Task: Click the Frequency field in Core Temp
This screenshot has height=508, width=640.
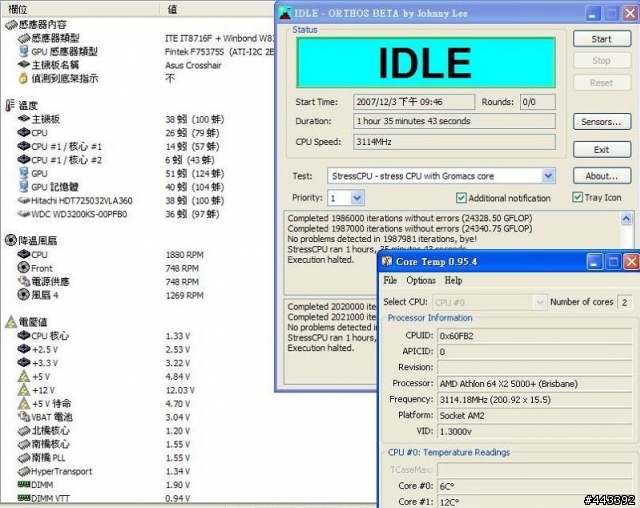Action: coord(535,399)
